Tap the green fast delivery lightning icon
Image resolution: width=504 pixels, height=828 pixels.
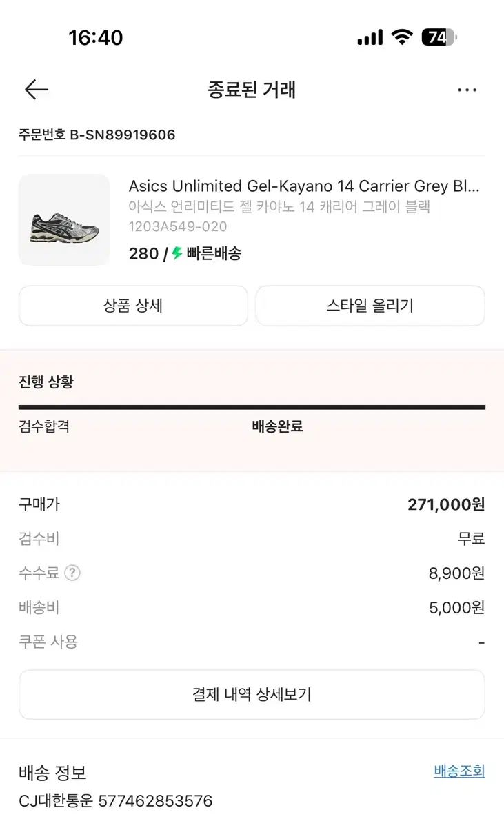[x=177, y=253]
